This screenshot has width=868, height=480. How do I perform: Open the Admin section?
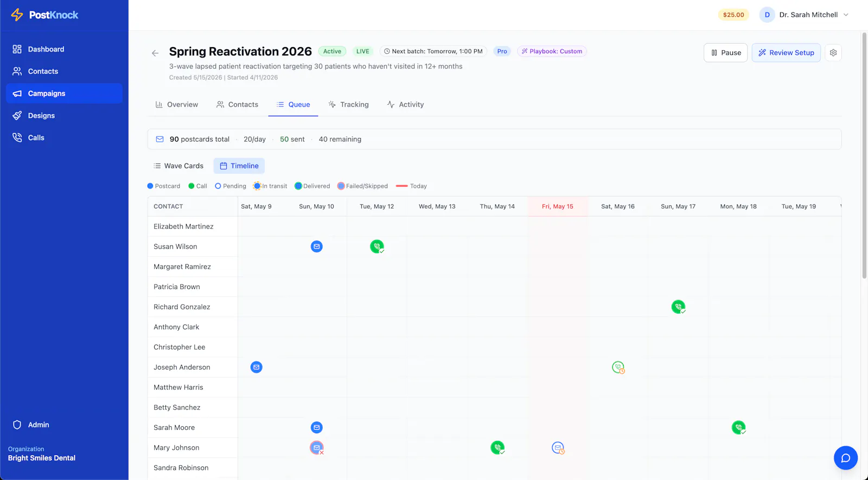(x=64, y=425)
